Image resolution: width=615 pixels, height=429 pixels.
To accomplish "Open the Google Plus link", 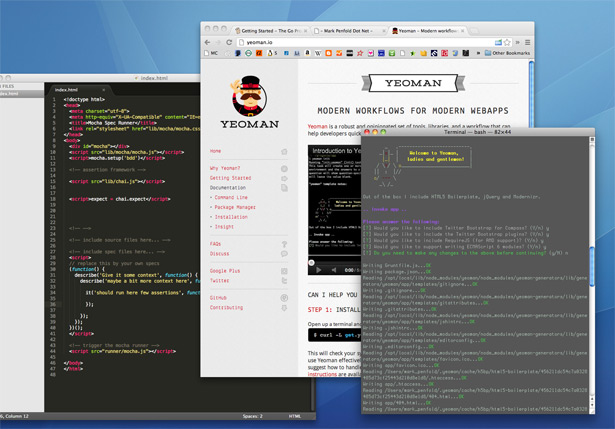I will coord(225,271).
